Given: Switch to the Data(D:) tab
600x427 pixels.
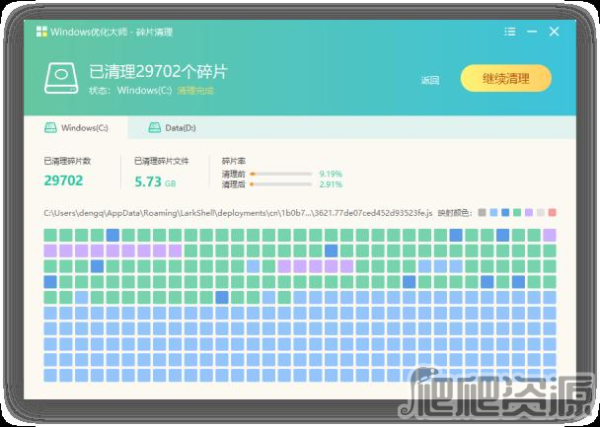Looking at the screenshot, I should pyautogui.click(x=172, y=128).
